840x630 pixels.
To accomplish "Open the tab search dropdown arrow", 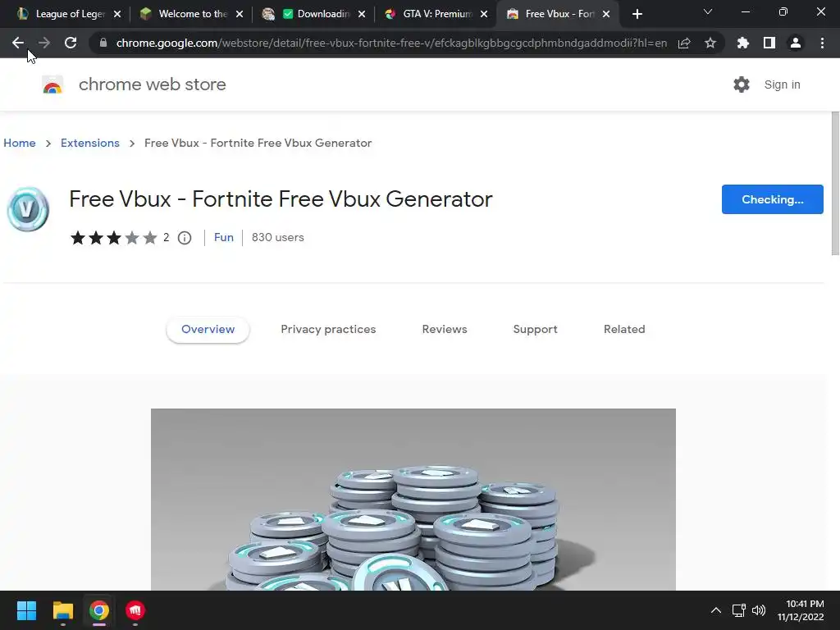I will click(708, 11).
